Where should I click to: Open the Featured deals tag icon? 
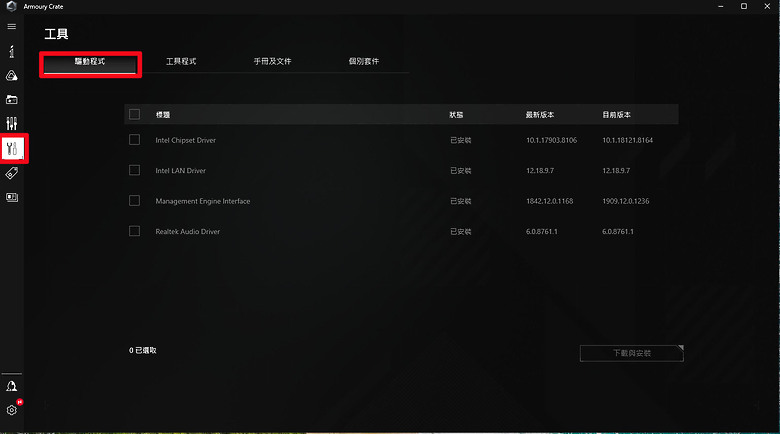11,173
